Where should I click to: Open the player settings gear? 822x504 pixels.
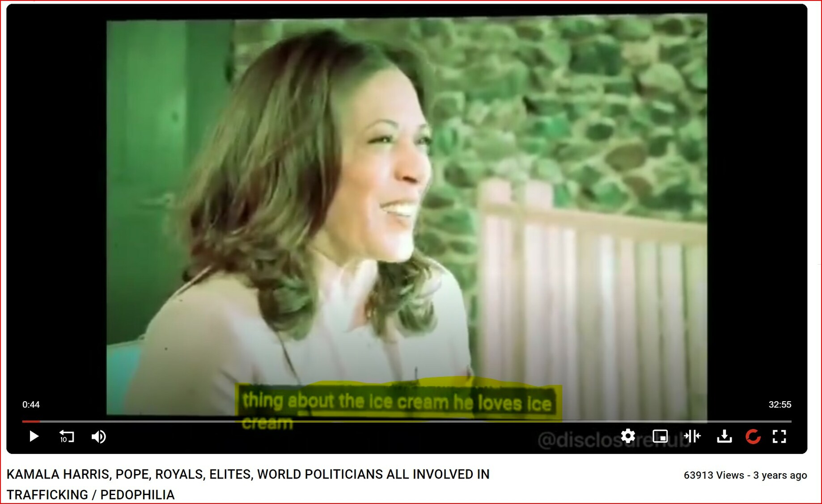coord(628,436)
